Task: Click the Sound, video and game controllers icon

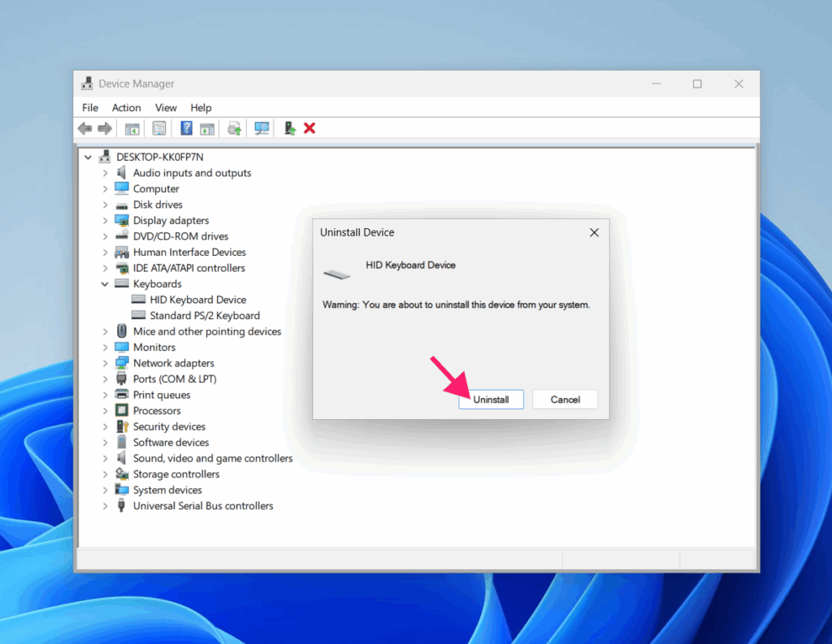Action: pos(122,458)
